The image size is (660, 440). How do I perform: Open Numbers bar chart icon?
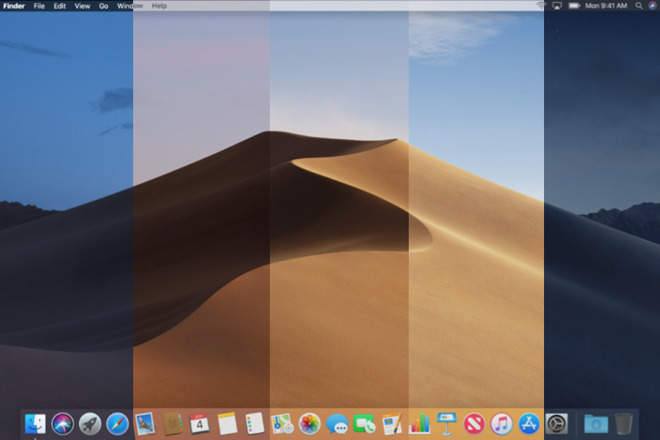pyautogui.click(x=419, y=424)
